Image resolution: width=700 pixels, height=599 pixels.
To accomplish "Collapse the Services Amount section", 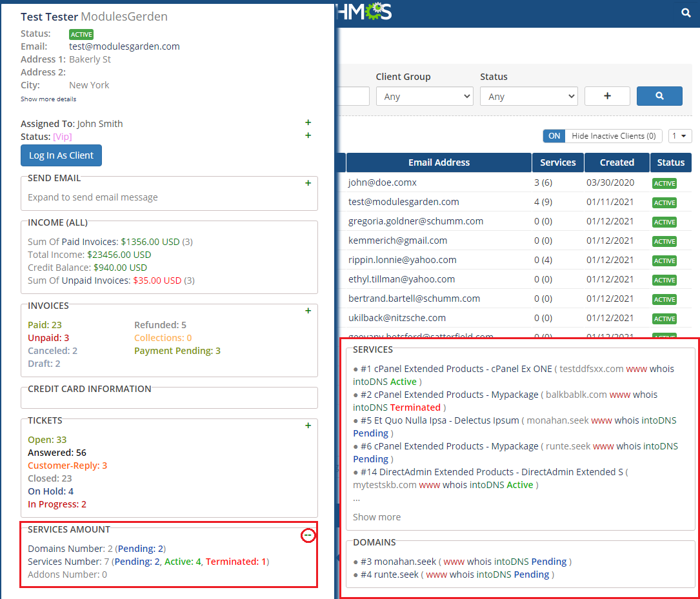I will pos(308,535).
